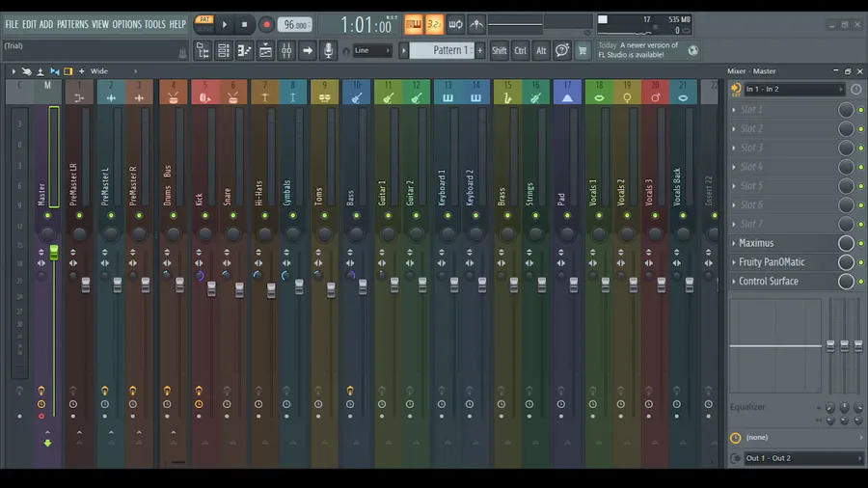Viewport: 868px width, 488px height.
Task: Click the red record button
Action: tap(266, 24)
